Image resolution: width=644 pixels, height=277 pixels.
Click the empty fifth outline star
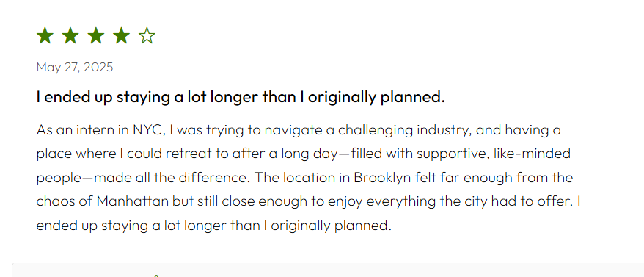point(147,36)
